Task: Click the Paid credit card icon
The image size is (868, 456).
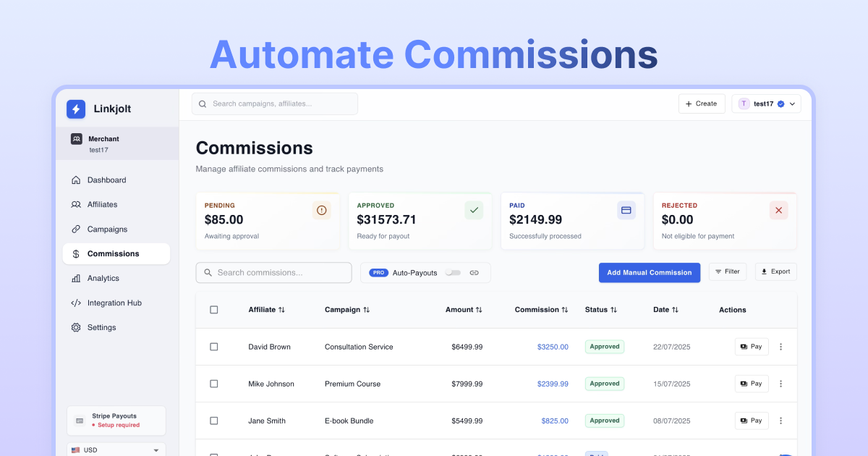Action: pyautogui.click(x=626, y=210)
